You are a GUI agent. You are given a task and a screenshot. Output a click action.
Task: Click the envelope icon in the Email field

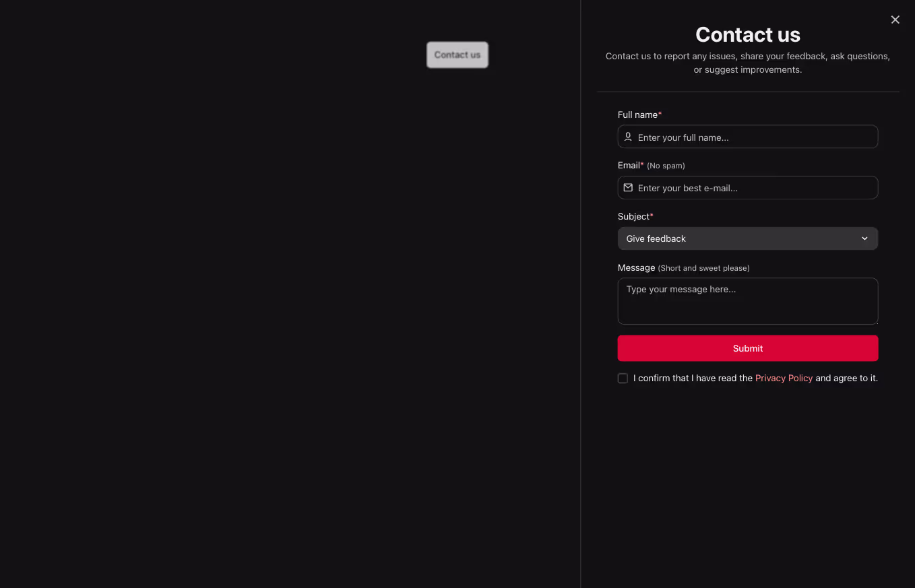(x=628, y=187)
